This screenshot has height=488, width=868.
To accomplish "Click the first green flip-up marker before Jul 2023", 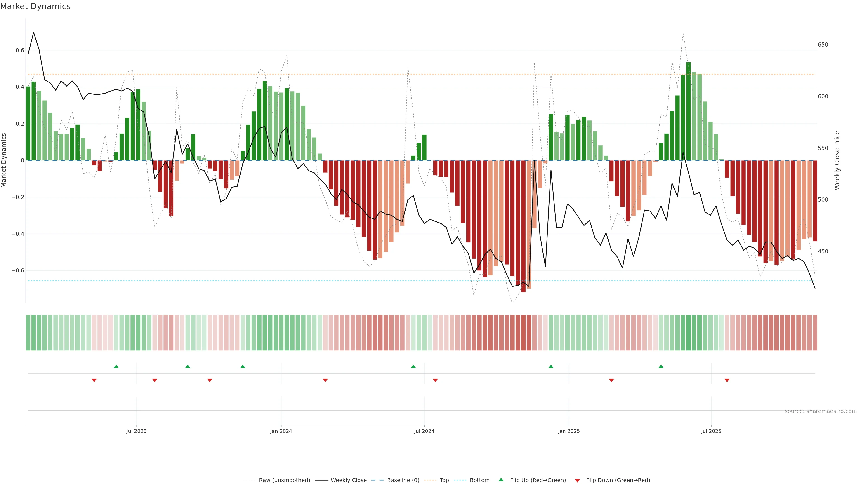I will point(116,366).
